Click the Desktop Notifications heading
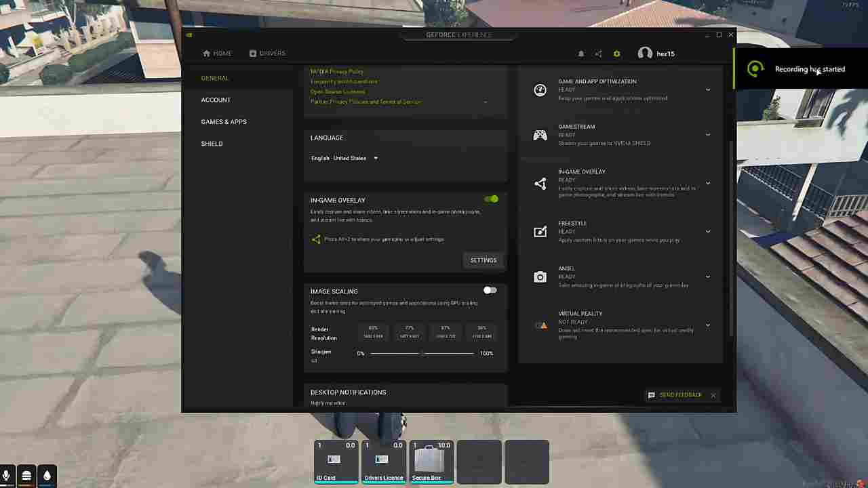 point(348,392)
